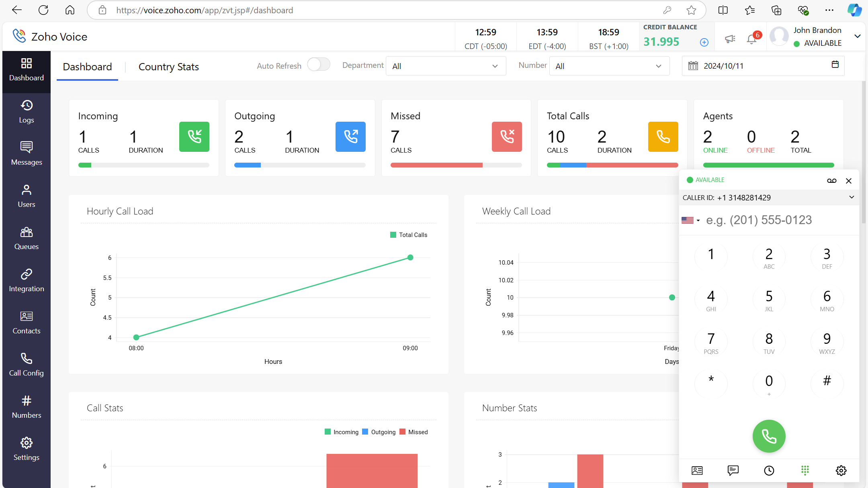Open Contacts from the sidebar
The width and height of the screenshot is (868, 488).
[x=27, y=323]
